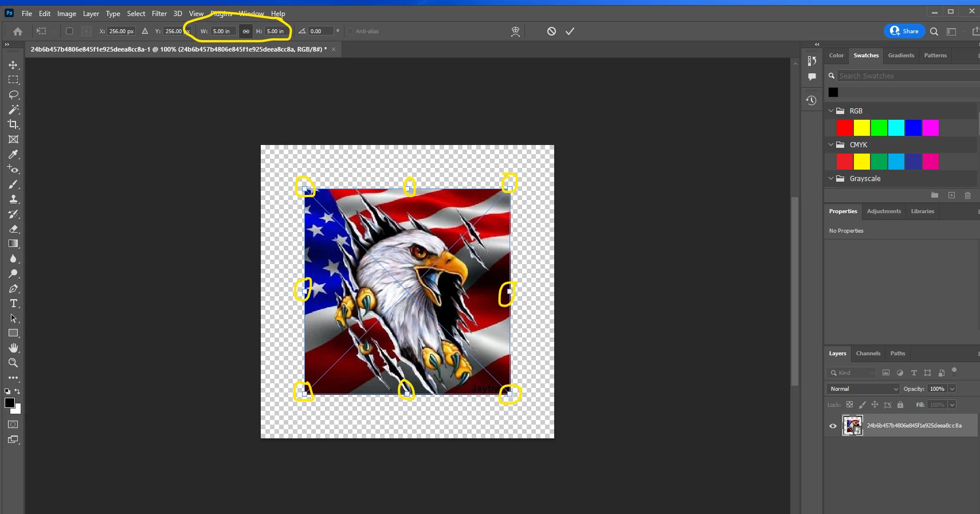Screen dimensions: 980x514
Task: Toggle lock transparent pixels
Action: 849,405
